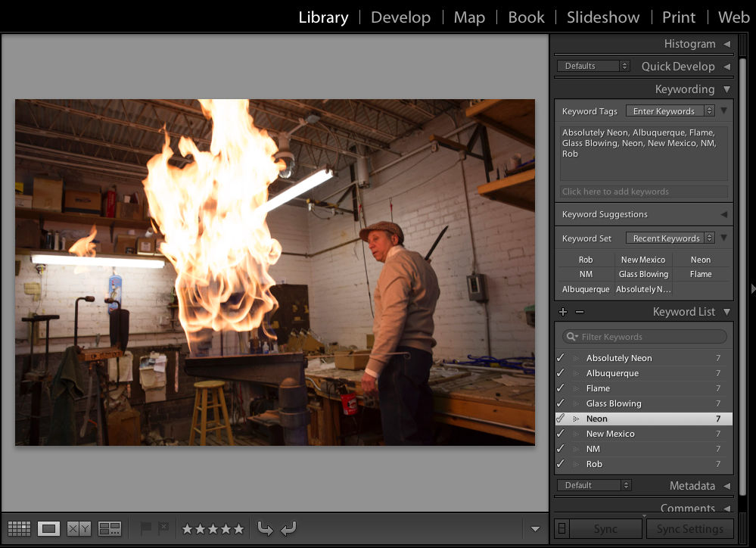Viewport: 756px width, 548px height.
Task: Toggle the Albuquerque keyword checkmark
Action: coord(560,372)
